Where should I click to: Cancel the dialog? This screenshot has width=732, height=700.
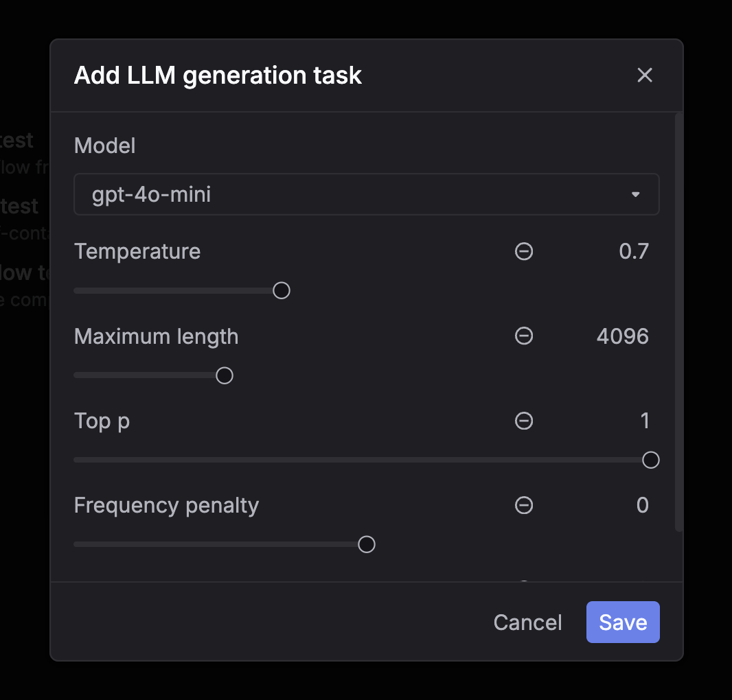pyautogui.click(x=527, y=622)
